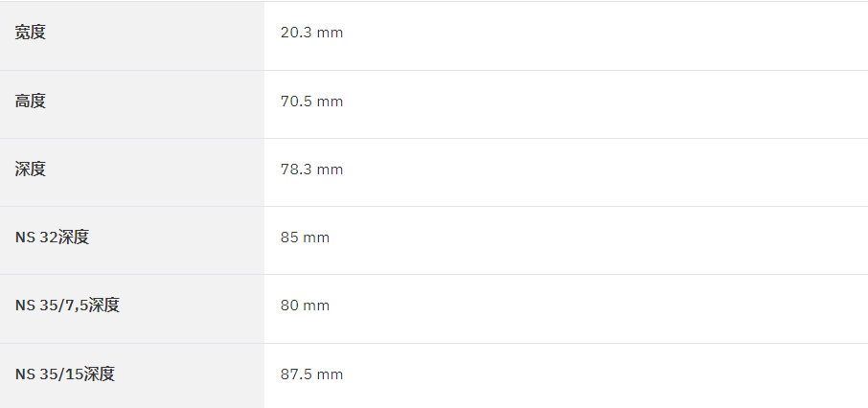Select the 85 mm value
The height and width of the screenshot is (408, 868).
305,238
